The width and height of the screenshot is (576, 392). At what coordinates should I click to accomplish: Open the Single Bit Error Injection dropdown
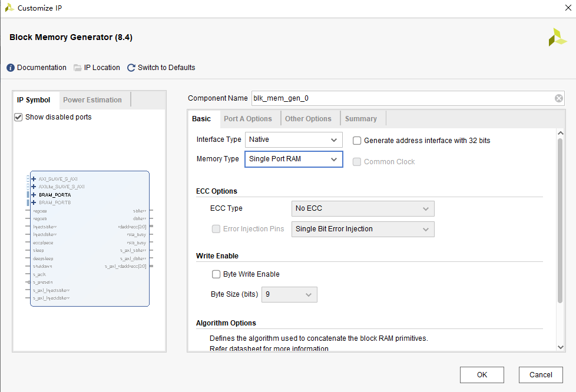[x=363, y=229]
